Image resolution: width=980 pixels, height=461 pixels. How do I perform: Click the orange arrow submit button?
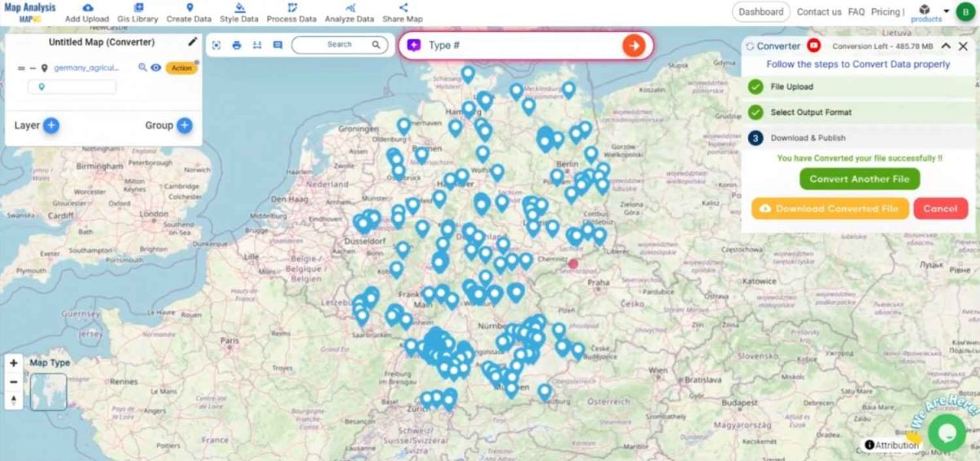[x=633, y=46]
